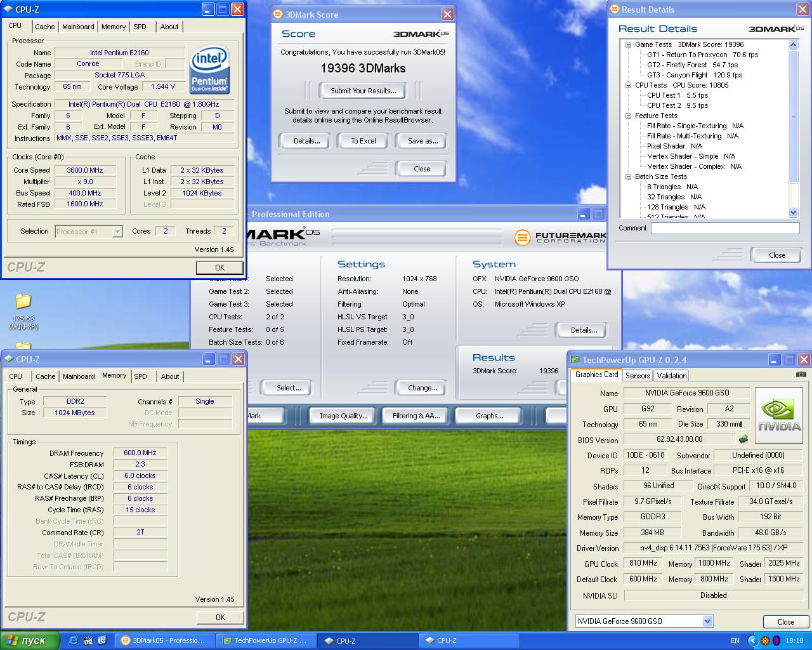
Task: Select Fill Rate - Single-Texturing row
Action: [695, 126]
